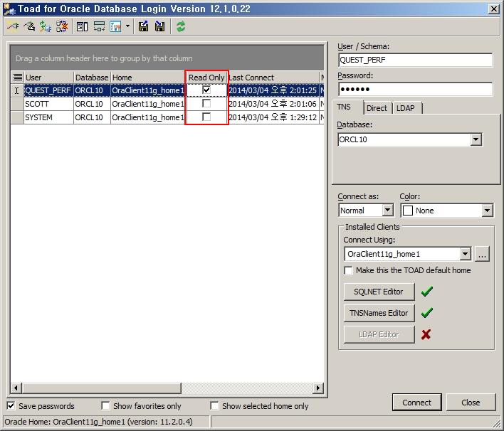Click the Password input field
Screen dimensions: 504x431
pos(415,89)
